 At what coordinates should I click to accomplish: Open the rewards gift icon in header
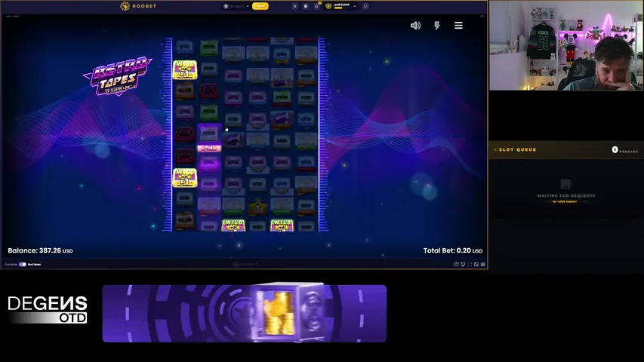pyautogui.click(x=306, y=6)
